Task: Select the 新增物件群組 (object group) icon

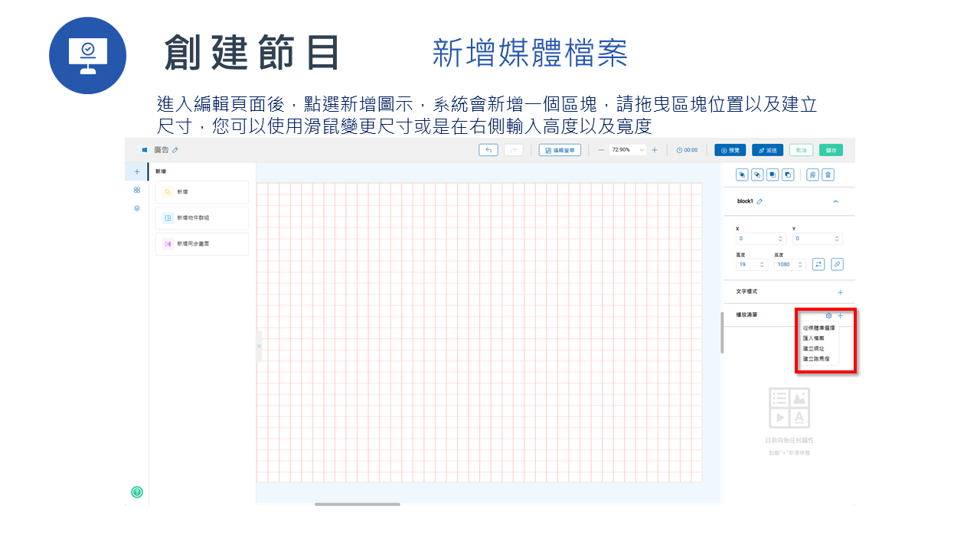Action: coord(168,217)
